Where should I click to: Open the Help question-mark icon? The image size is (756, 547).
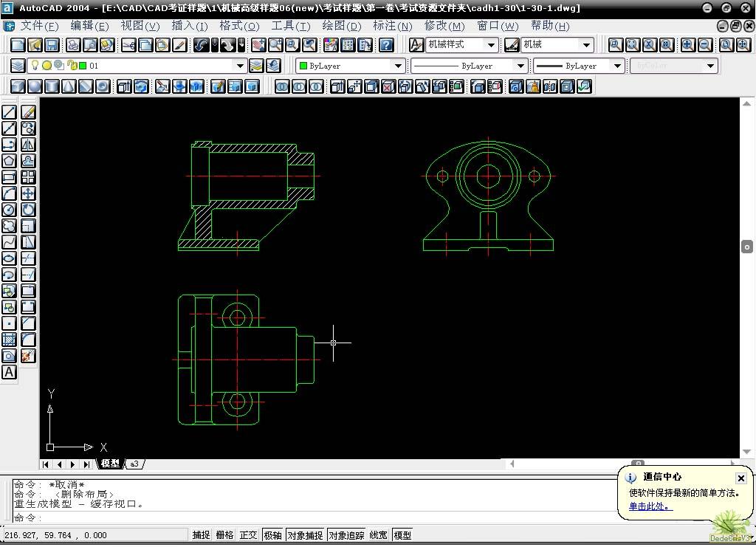[x=386, y=45]
